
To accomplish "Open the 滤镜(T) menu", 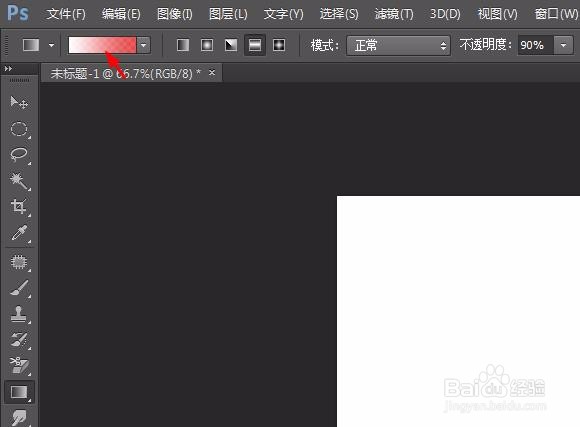I will [x=394, y=14].
